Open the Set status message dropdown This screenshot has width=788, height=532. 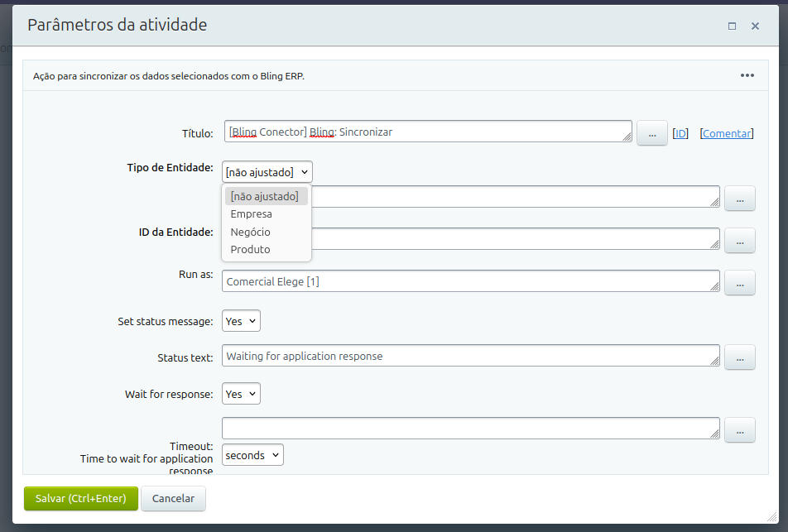(241, 321)
